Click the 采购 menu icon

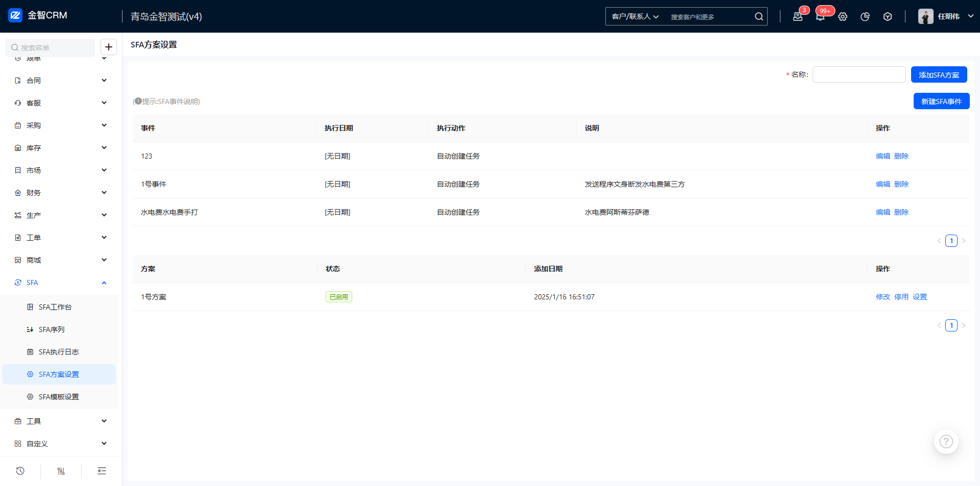(18, 125)
